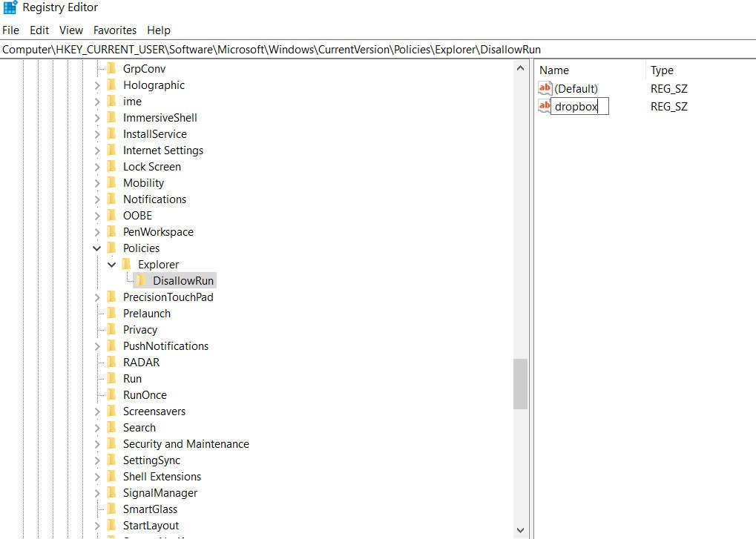Click the OOBE folder icon

[111, 215]
